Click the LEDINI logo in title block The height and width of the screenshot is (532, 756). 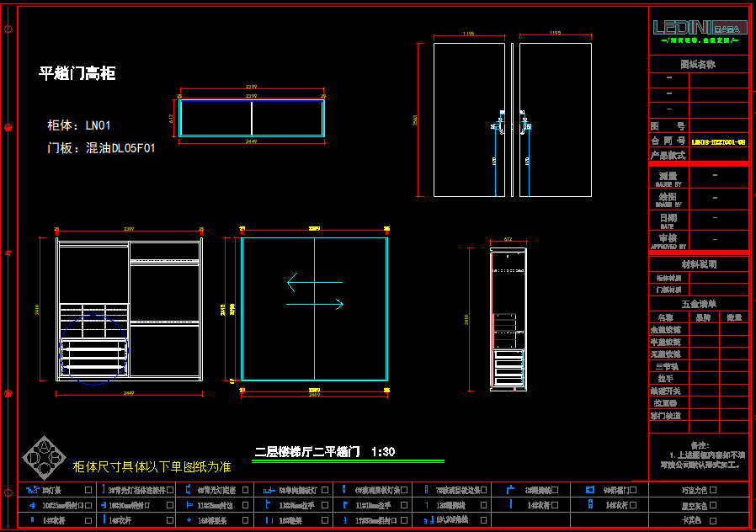698,28
